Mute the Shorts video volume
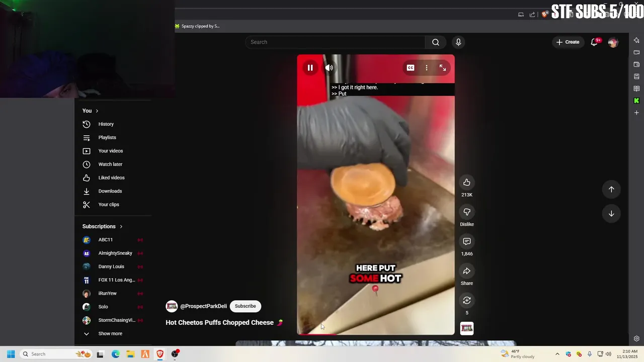Image resolution: width=644 pixels, height=362 pixels. click(329, 68)
